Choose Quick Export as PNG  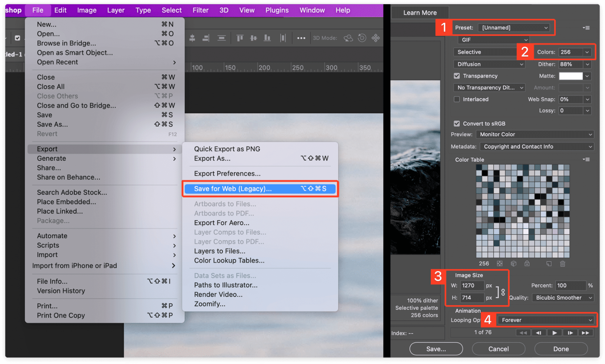[x=227, y=149]
